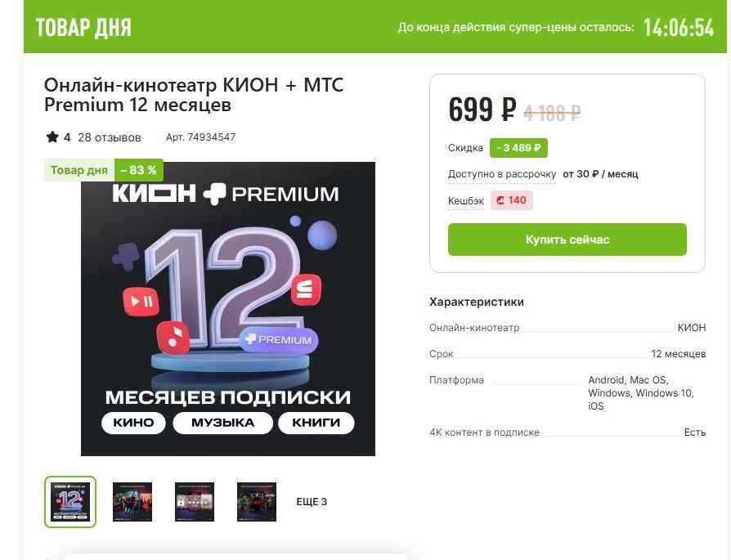Screen dimensions: 731x560
Task: Select the second product thumbnail
Action: click(x=132, y=502)
